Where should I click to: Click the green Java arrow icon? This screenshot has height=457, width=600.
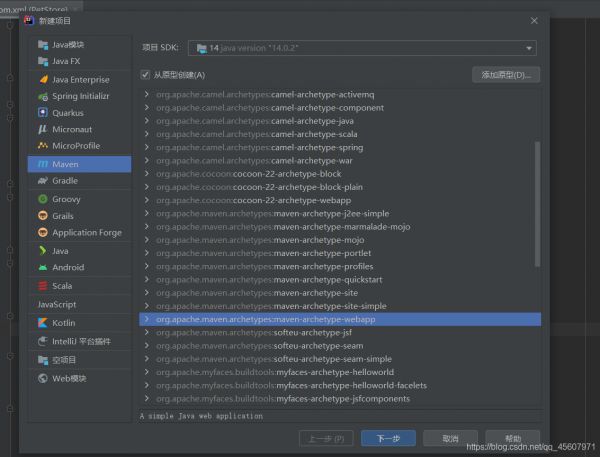click(x=43, y=251)
